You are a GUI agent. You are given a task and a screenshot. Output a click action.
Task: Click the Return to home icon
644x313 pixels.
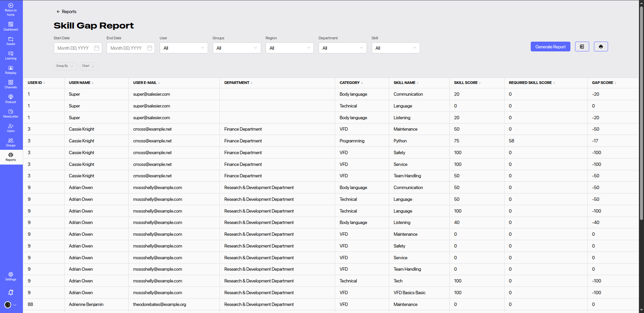11,6
